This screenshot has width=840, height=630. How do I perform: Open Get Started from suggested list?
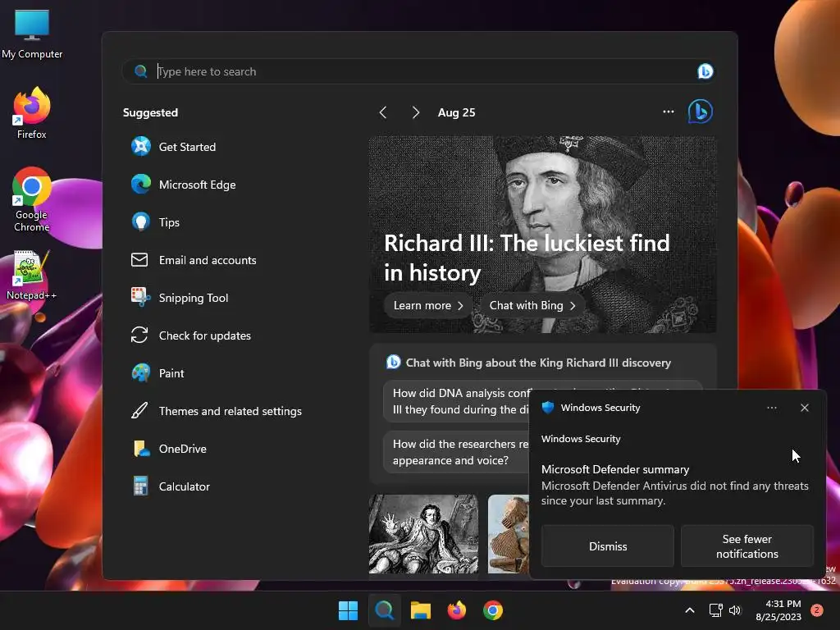[x=174, y=147]
